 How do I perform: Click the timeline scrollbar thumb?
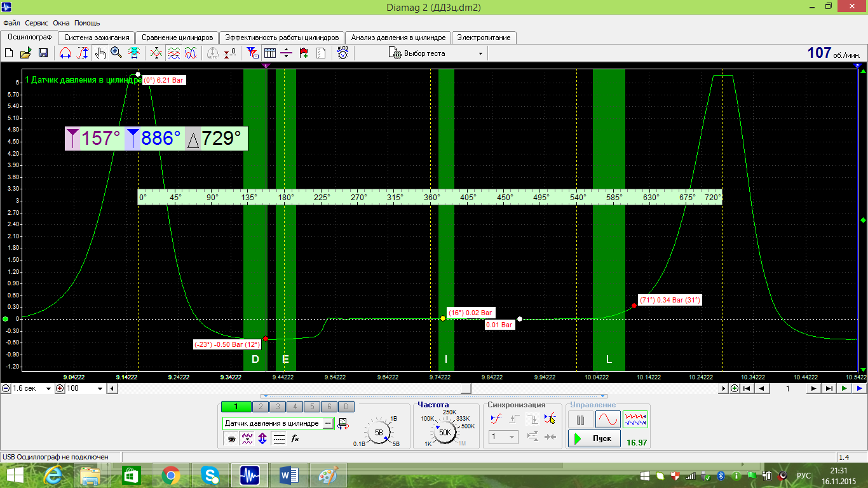pyautogui.click(x=466, y=388)
